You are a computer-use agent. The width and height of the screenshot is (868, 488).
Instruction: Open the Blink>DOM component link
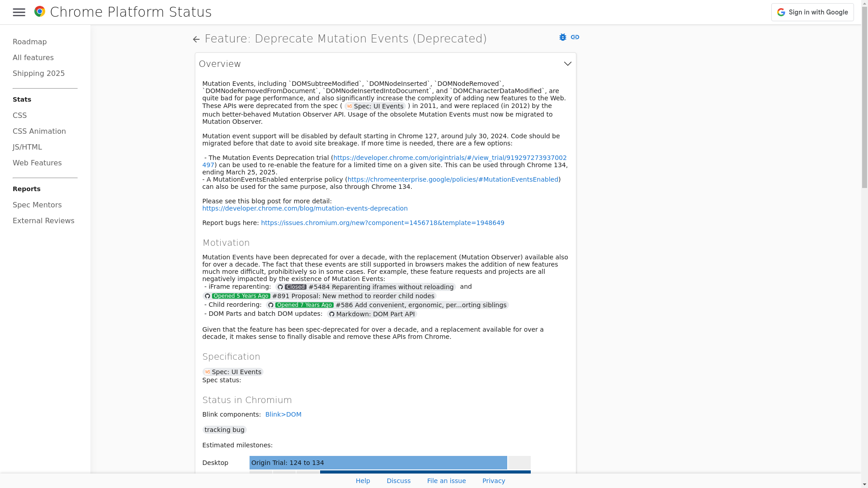283,414
